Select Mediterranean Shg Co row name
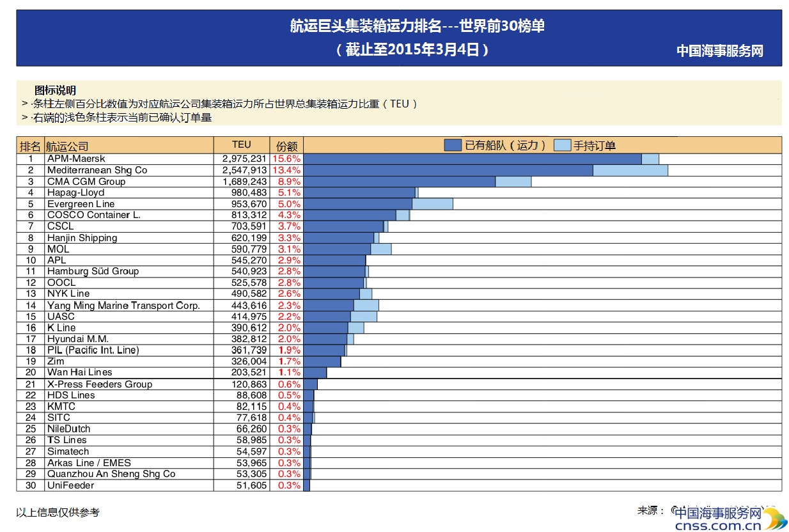The width and height of the screenshot is (789, 532). [97, 170]
